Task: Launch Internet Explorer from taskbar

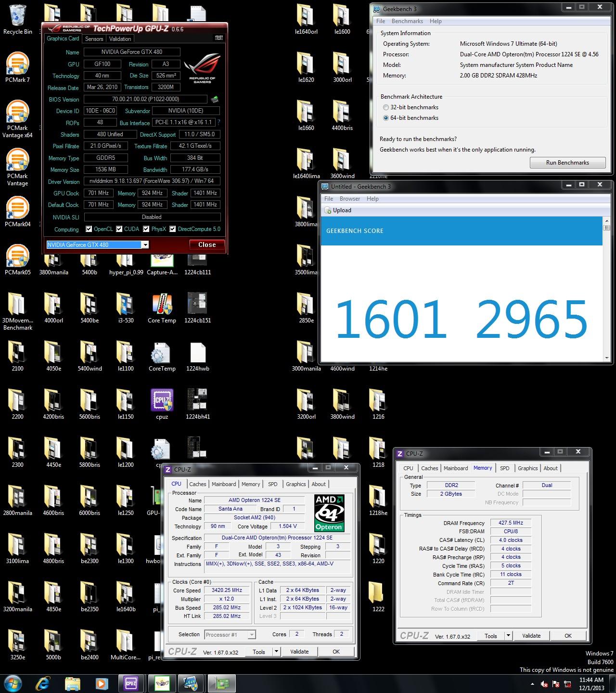Action: click(x=43, y=683)
